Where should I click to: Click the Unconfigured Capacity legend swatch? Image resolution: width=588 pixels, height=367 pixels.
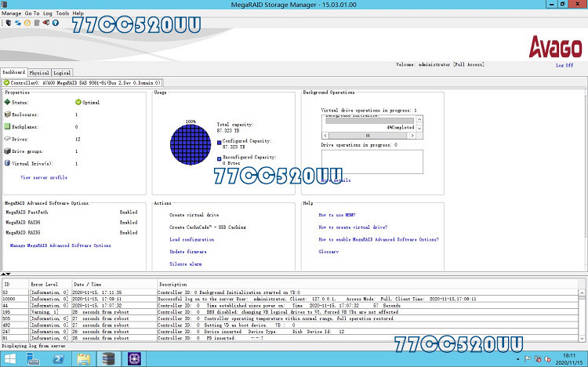coord(220,159)
